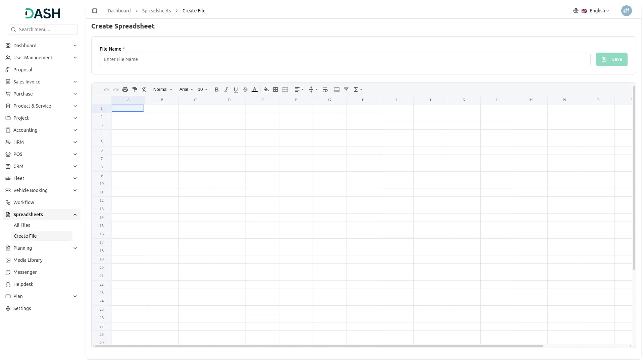This screenshot has height=362, width=644.
Task: Open the Messenger menu item
Action: 42,272
